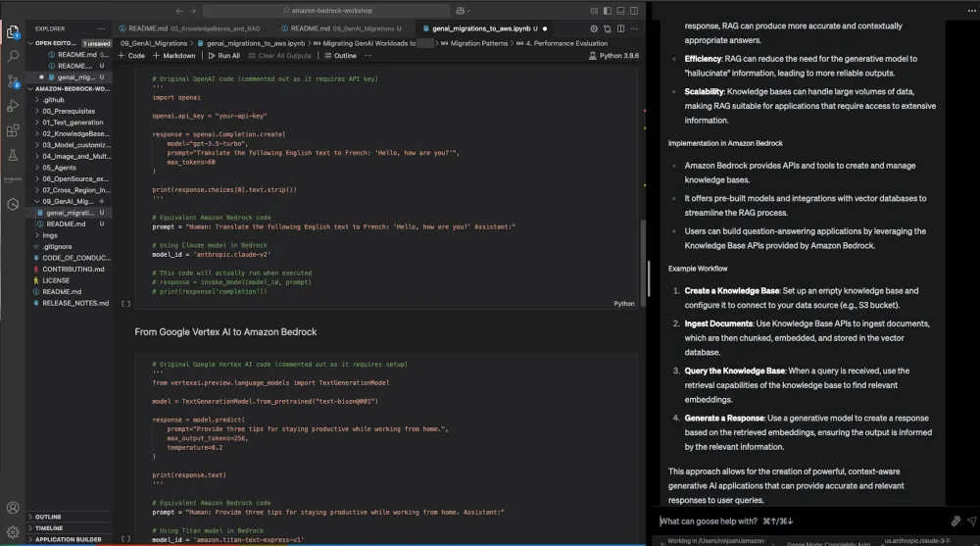The width and height of the screenshot is (980, 546).
Task: Open the Source Control view
Action: click(13, 81)
